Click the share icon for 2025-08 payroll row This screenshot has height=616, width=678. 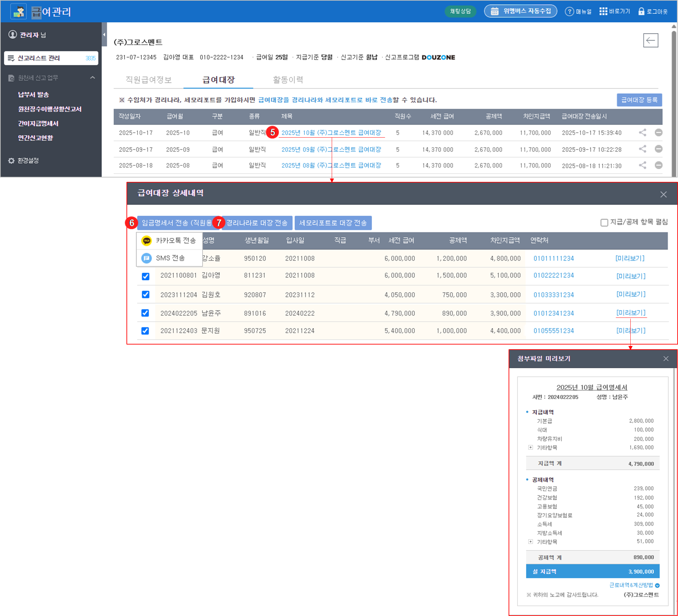pos(642,165)
